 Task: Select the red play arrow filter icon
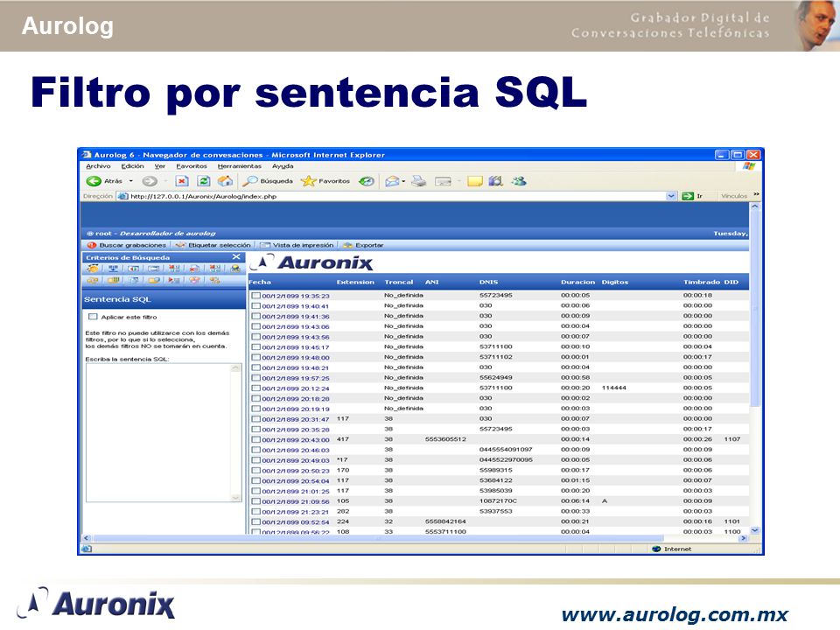tap(173, 280)
